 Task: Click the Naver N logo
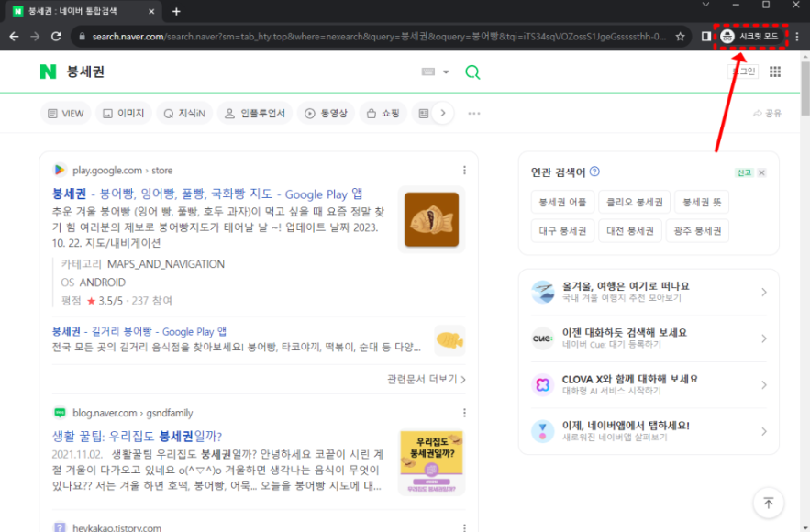[48, 72]
